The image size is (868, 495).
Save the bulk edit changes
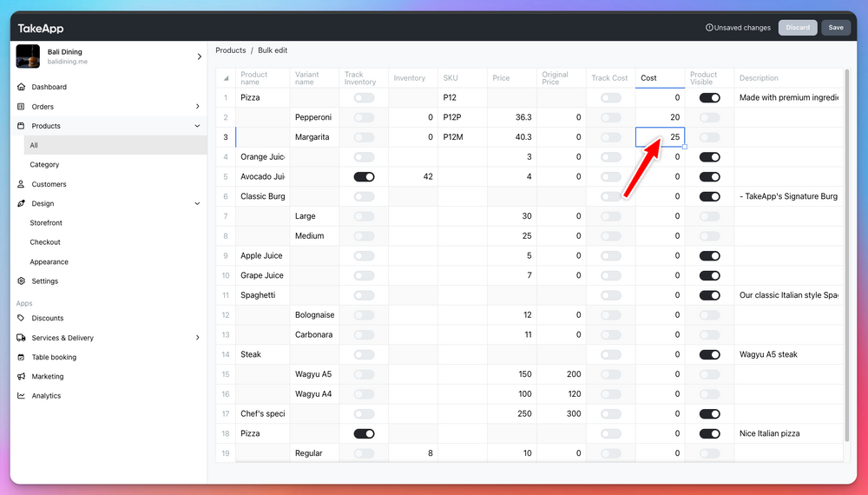pos(835,27)
